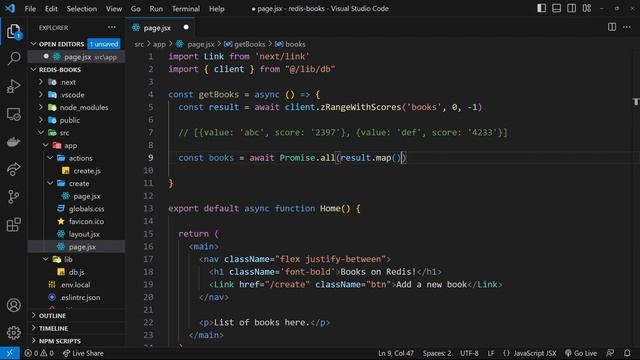Split the editor to the right
640x360 pixels.
coord(612,27)
